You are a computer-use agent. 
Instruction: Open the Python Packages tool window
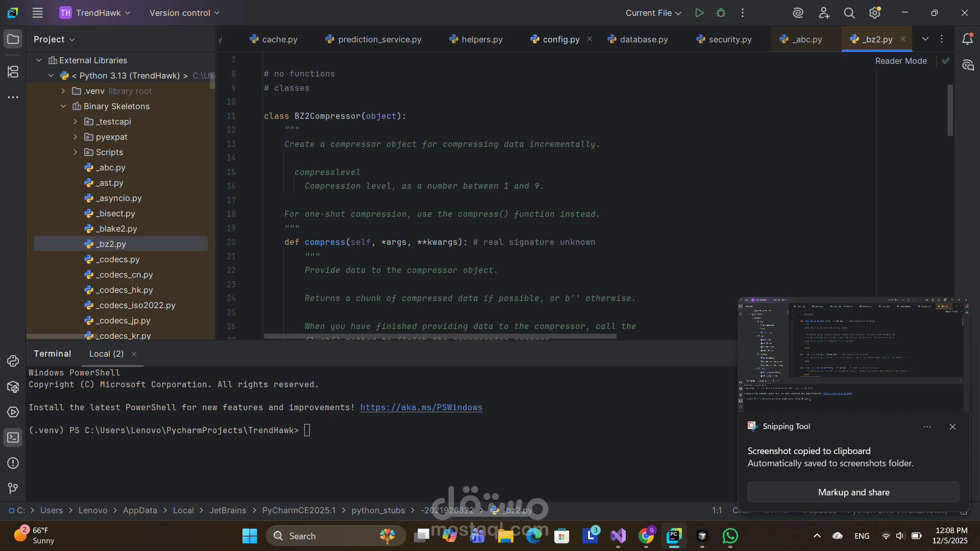[x=13, y=387]
